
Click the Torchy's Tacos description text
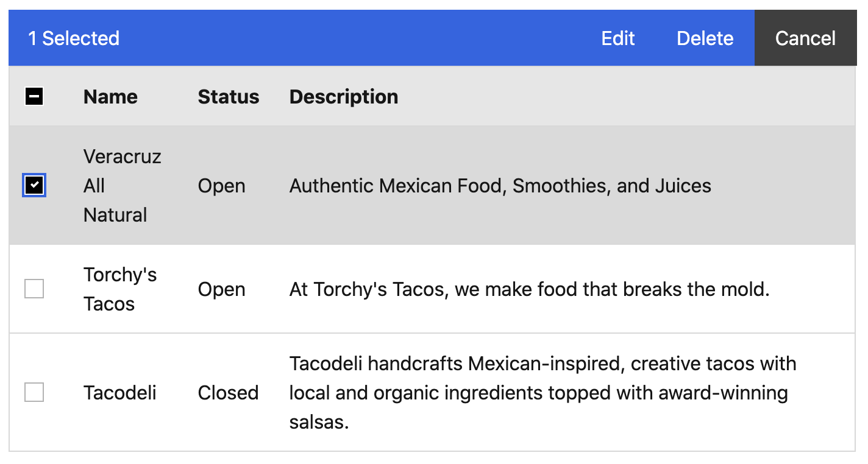529,289
